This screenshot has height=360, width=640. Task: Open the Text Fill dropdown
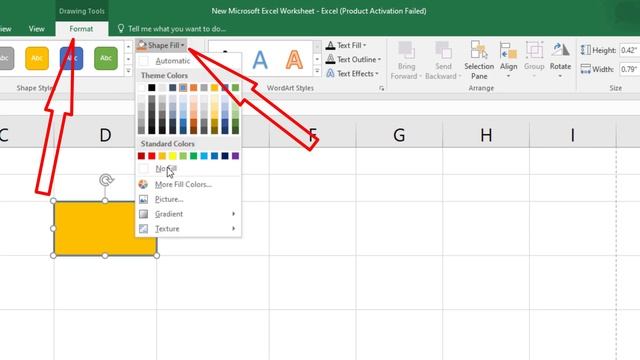(346, 45)
